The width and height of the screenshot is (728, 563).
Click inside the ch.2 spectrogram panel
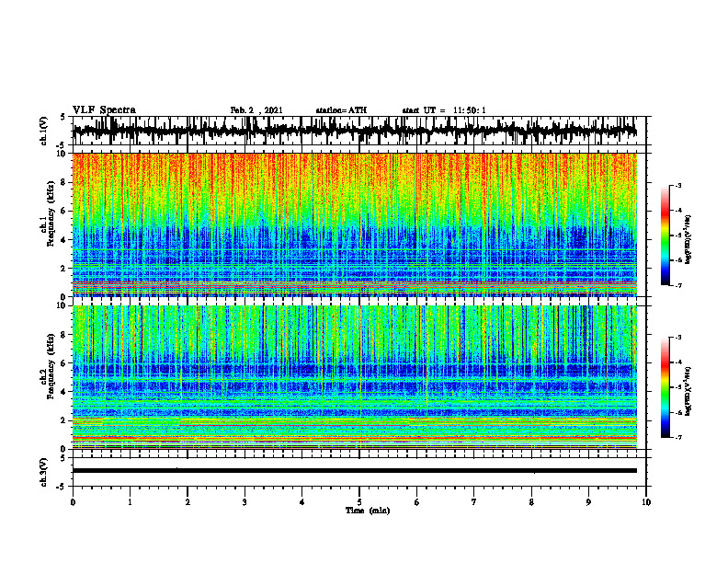pyautogui.click(x=355, y=377)
